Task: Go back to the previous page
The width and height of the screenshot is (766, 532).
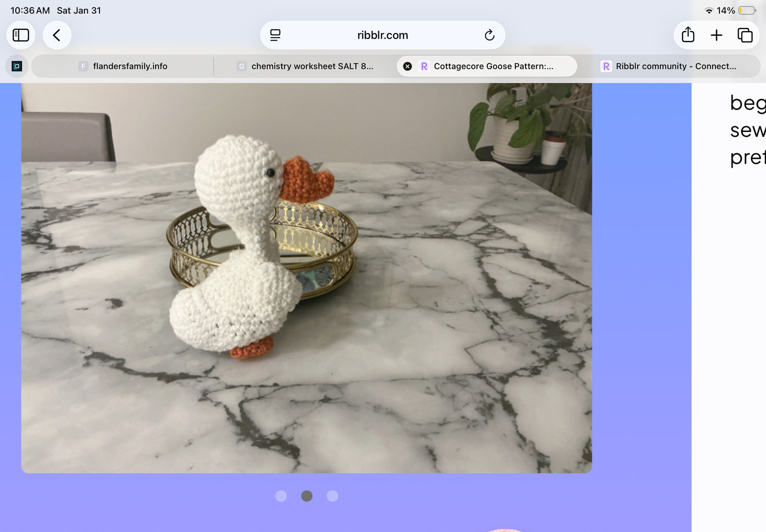Action: 57,35
